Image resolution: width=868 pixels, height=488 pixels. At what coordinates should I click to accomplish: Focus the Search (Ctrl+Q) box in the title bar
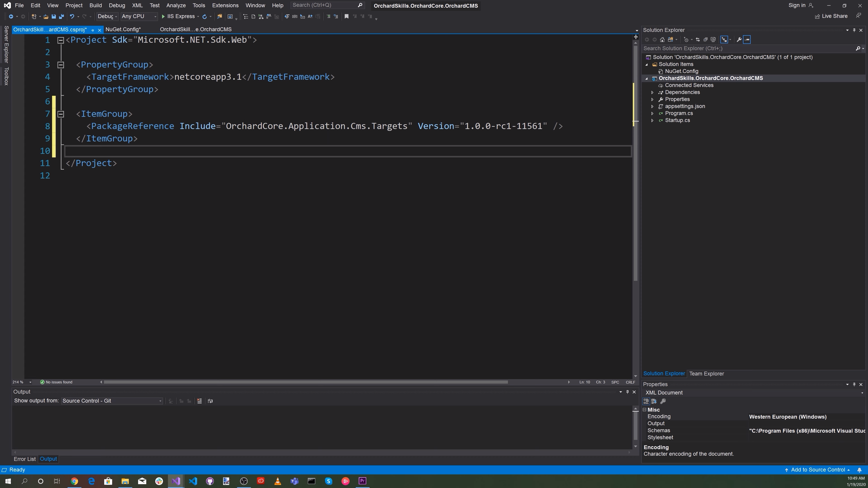(x=328, y=5)
